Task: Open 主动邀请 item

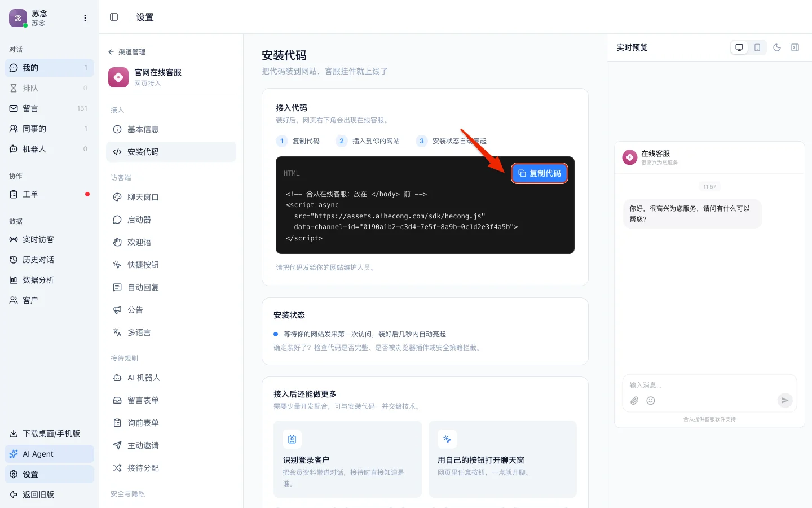Action: [171, 445]
